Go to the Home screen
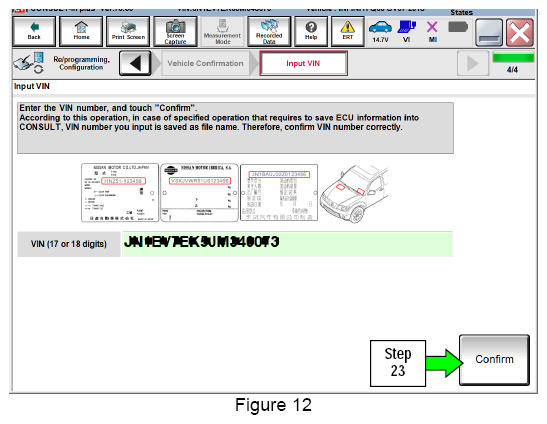Viewport: 547px width, 424px height. click(x=81, y=31)
